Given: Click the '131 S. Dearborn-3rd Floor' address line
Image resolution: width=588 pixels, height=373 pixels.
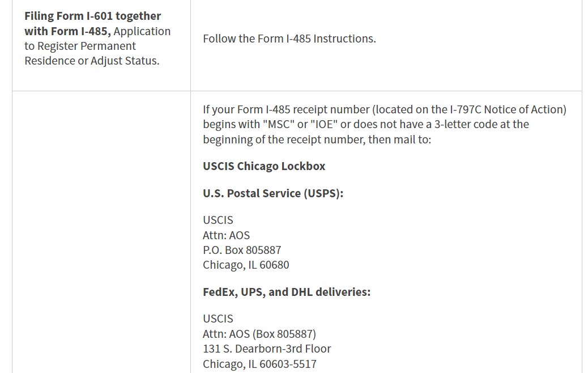Looking at the screenshot, I should click(267, 349).
